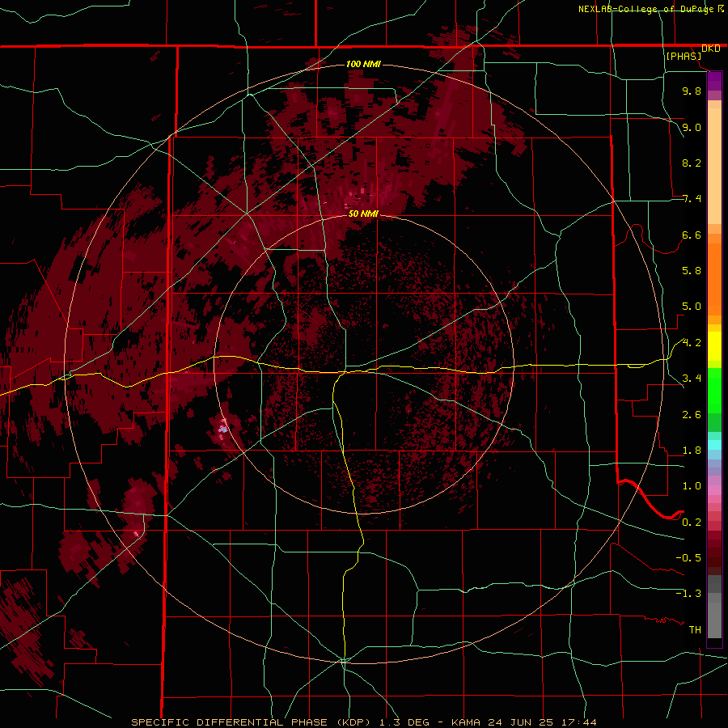
Task: Click the 5.8 legend value
Action: coord(692,271)
